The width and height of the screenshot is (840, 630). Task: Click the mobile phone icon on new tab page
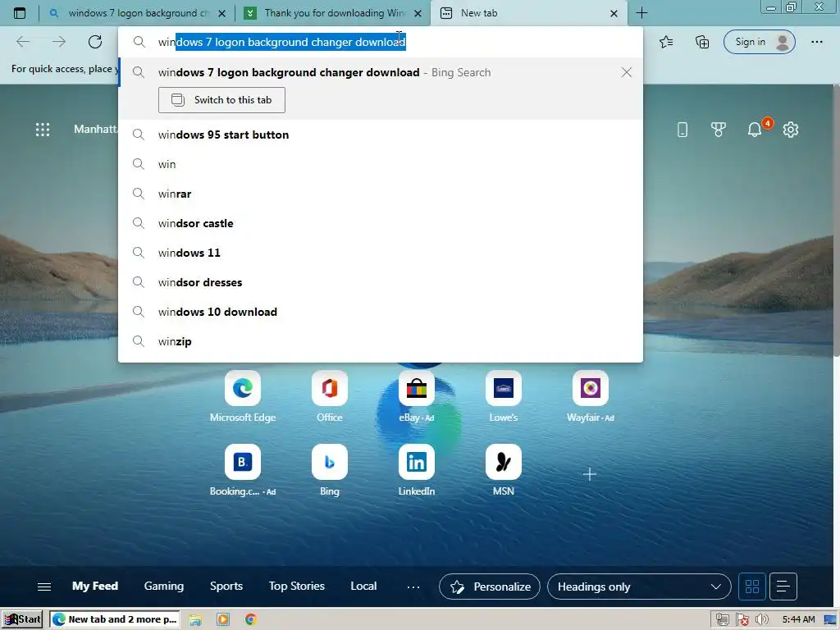(x=682, y=129)
